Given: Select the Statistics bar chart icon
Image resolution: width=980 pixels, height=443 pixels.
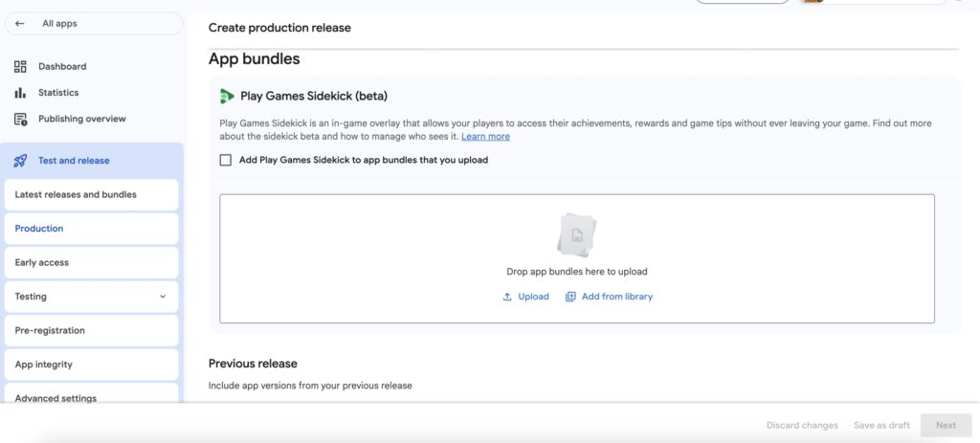Looking at the screenshot, I should pos(20,93).
